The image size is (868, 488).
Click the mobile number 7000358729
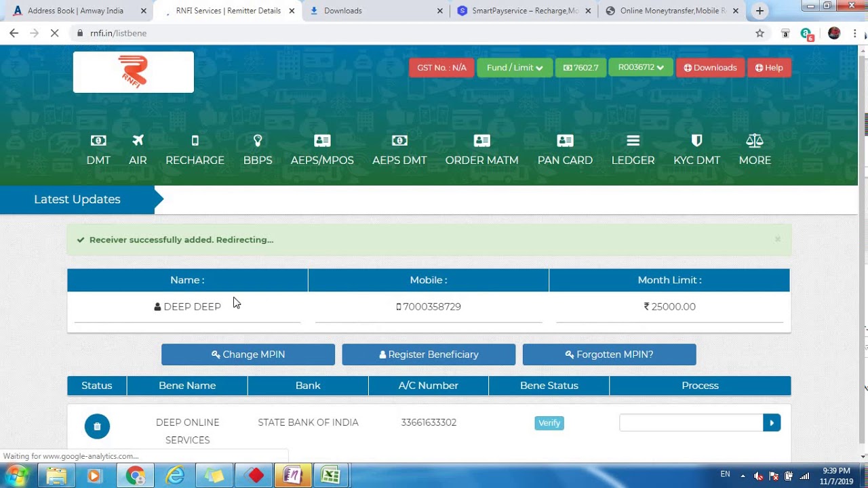click(432, 306)
